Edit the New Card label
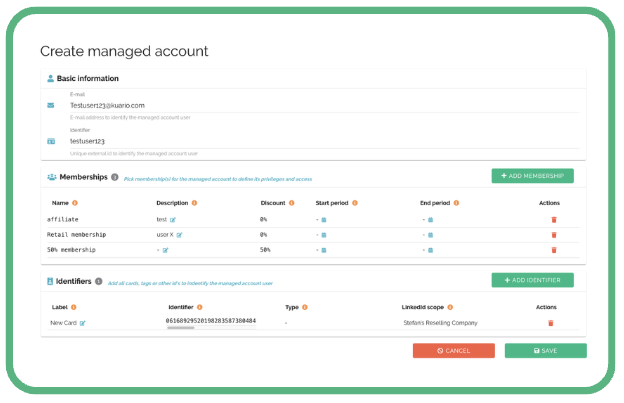The width and height of the screenshot is (624, 403). click(x=83, y=323)
